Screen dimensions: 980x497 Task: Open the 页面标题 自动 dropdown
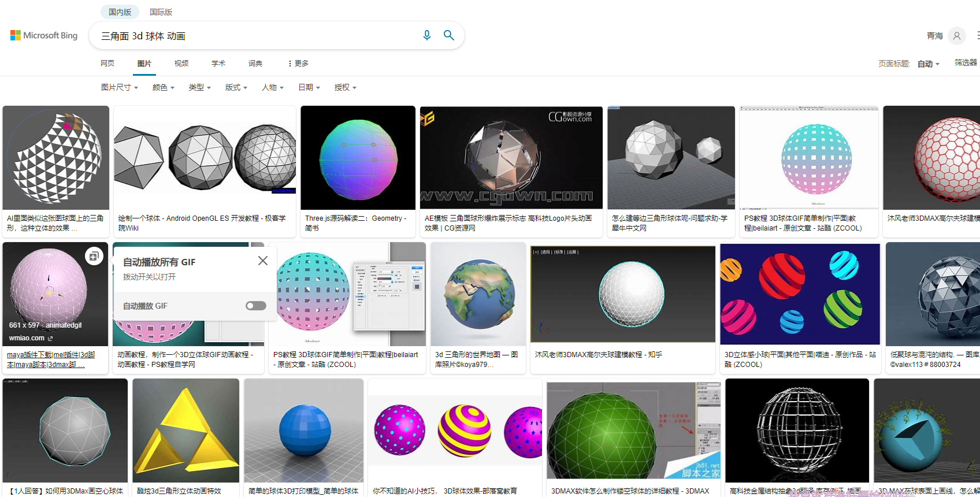[x=929, y=64]
